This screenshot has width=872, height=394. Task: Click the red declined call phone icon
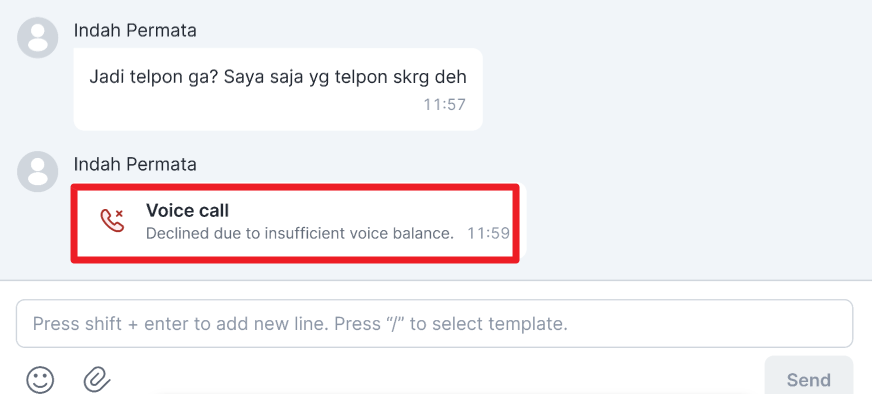coord(112,220)
